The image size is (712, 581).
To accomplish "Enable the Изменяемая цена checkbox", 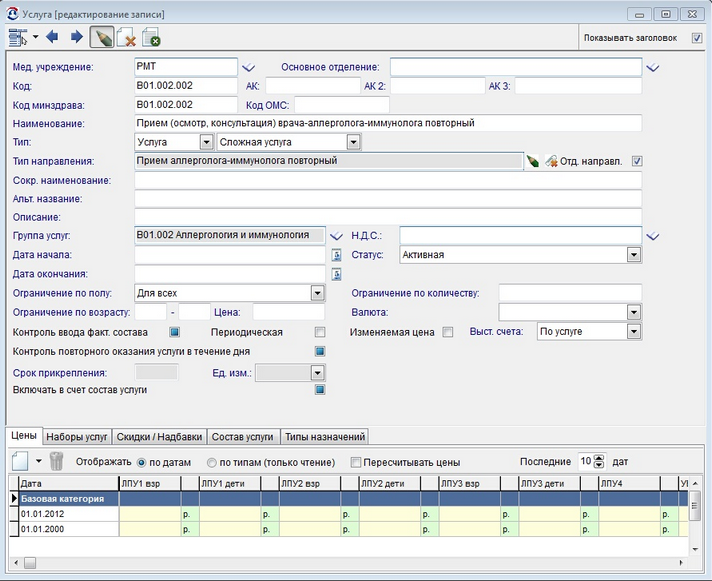I will (448, 332).
